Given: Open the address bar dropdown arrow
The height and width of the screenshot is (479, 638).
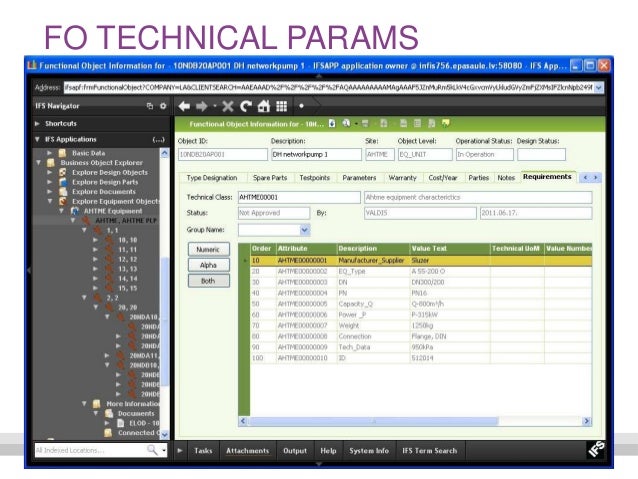Looking at the screenshot, I should 599,87.
